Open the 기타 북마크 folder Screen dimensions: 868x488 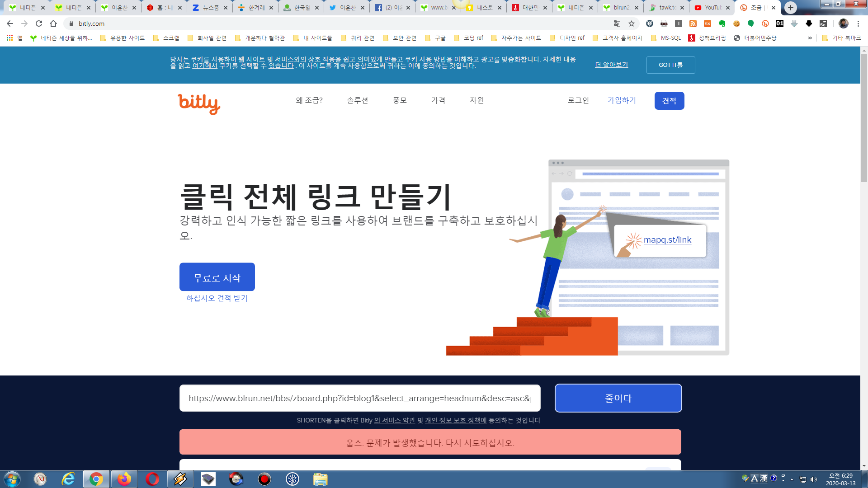coord(841,38)
